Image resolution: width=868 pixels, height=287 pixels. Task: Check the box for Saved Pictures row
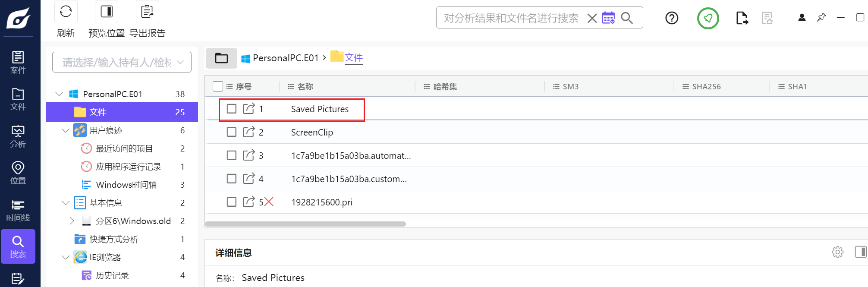coord(232,109)
